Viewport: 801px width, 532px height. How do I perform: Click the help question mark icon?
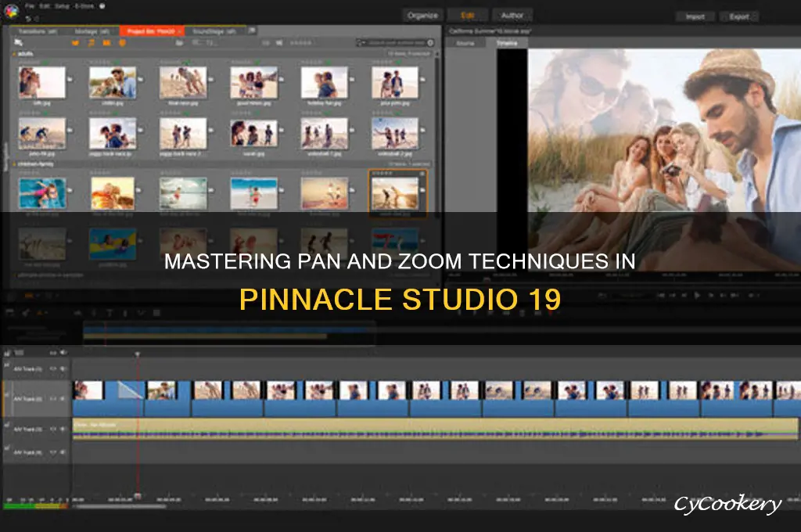[102, 6]
